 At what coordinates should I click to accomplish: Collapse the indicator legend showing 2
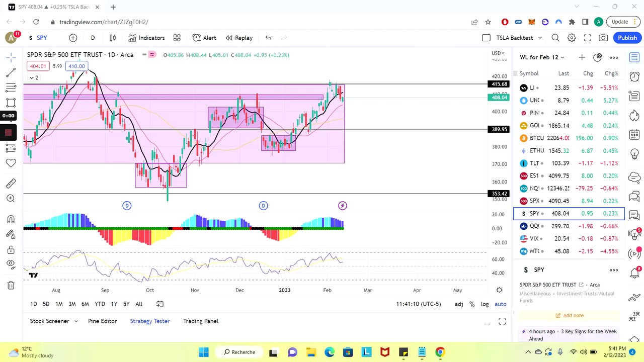click(33, 77)
